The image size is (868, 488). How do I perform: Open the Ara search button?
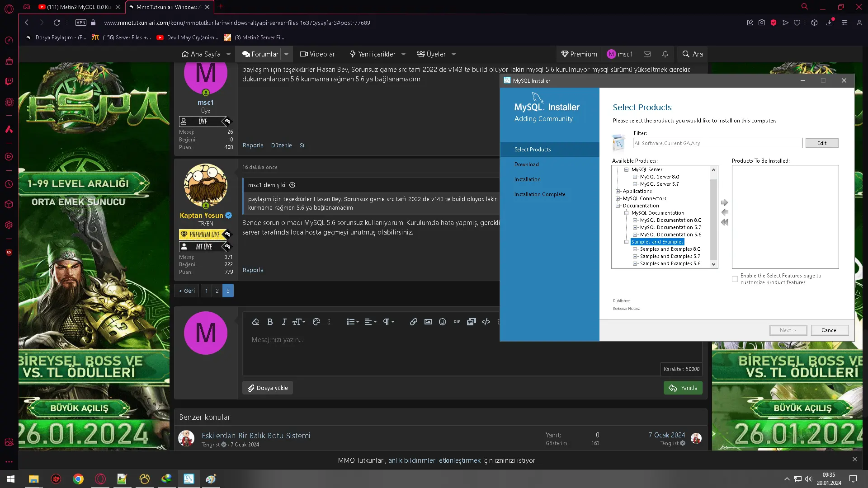692,54
